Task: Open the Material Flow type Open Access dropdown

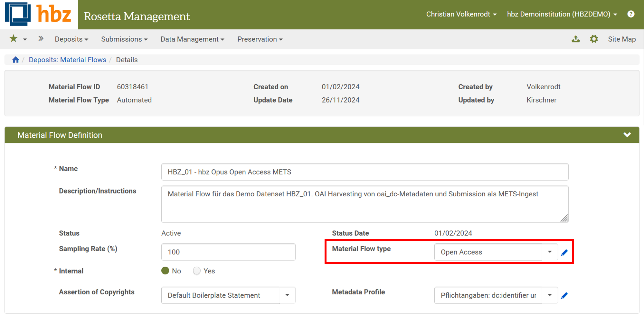Action: point(549,252)
